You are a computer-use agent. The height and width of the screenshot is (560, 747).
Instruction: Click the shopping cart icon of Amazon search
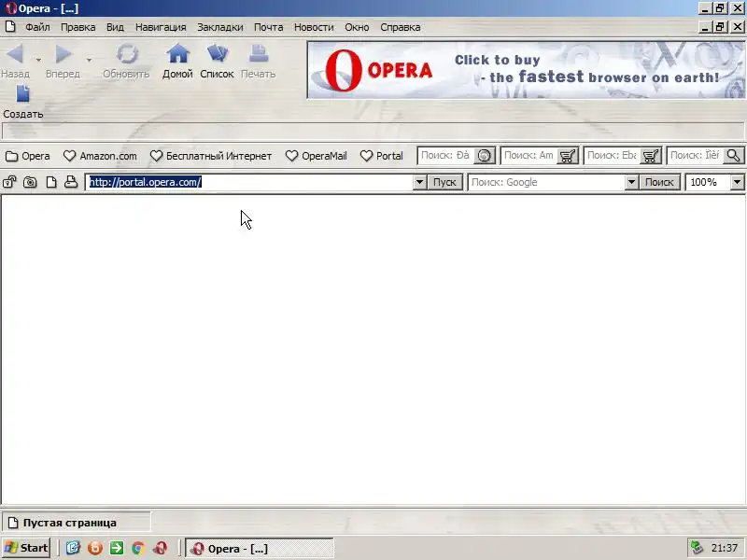(x=567, y=156)
